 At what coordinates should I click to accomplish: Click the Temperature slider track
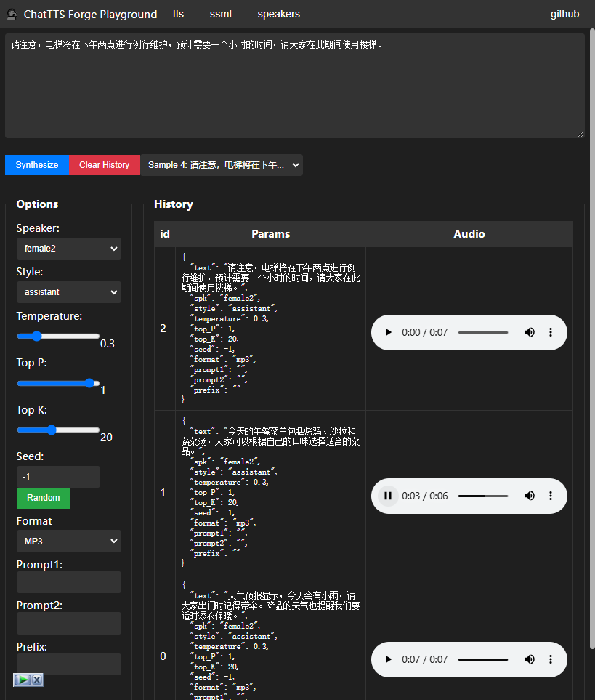pos(58,337)
